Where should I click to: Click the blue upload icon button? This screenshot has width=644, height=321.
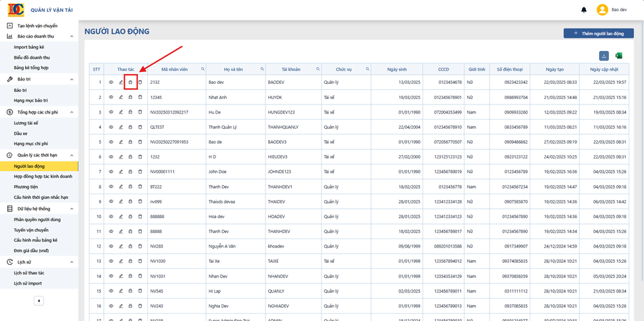[604, 56]
